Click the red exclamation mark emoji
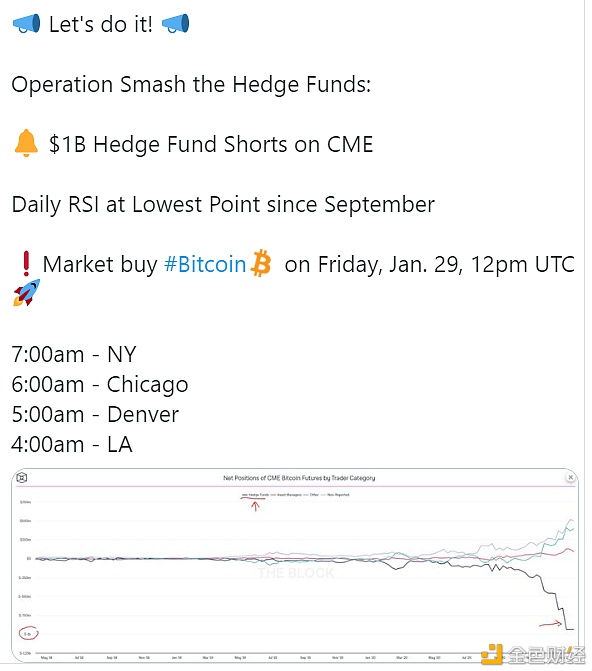The width and height of the screenshot is (592, 671). (26, 264)
